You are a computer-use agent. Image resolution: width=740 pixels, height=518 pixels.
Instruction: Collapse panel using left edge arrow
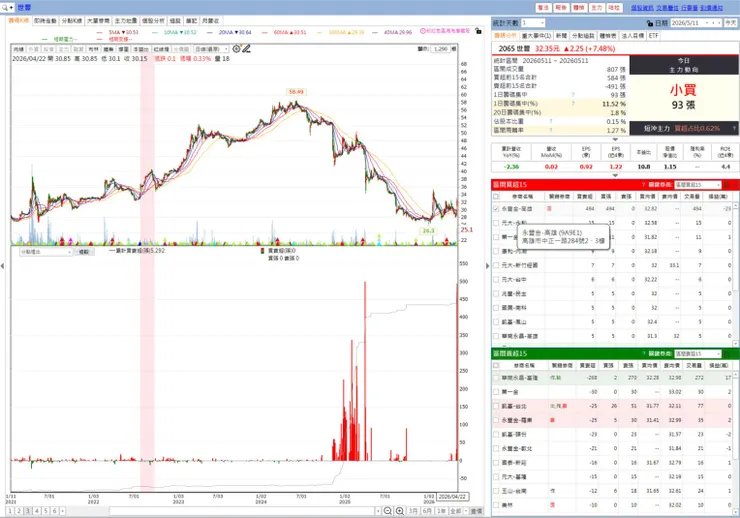click(2, 267)
